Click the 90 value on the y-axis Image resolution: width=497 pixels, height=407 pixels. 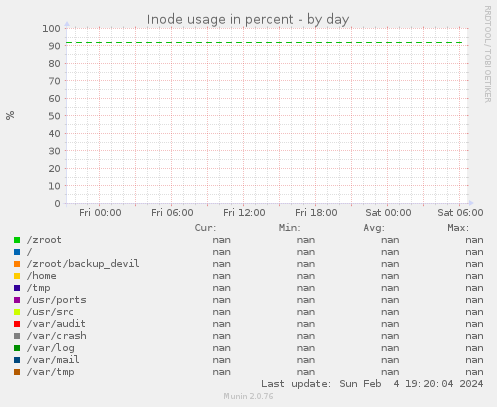click(54, 46)
